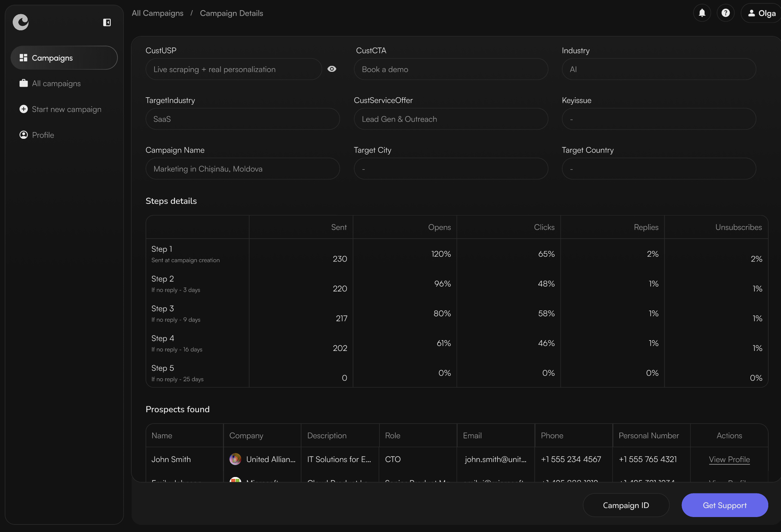Viewport: 781px width, 532px height.
Task: Click the CustCTA Book a demo field
Action: (451, 69)
